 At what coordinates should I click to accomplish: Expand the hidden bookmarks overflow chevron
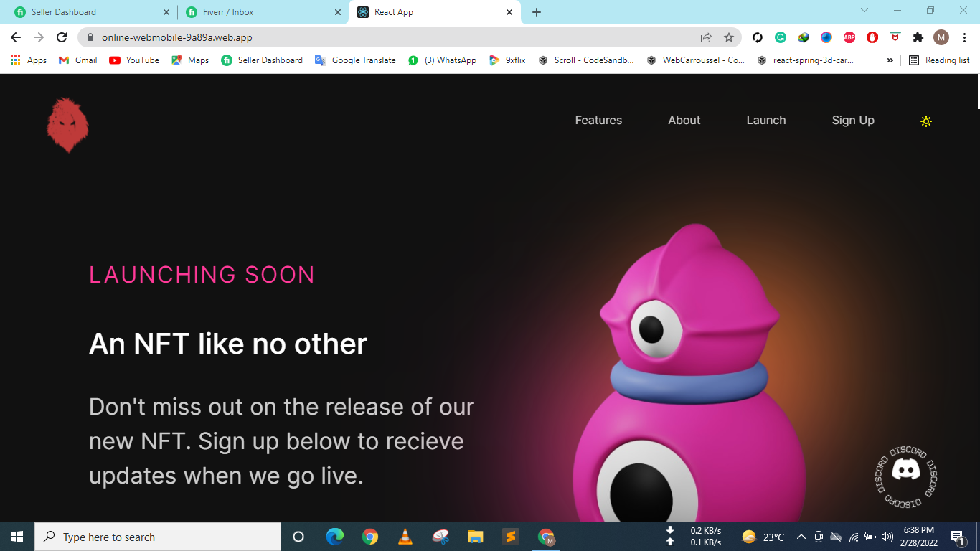[890, 60]
